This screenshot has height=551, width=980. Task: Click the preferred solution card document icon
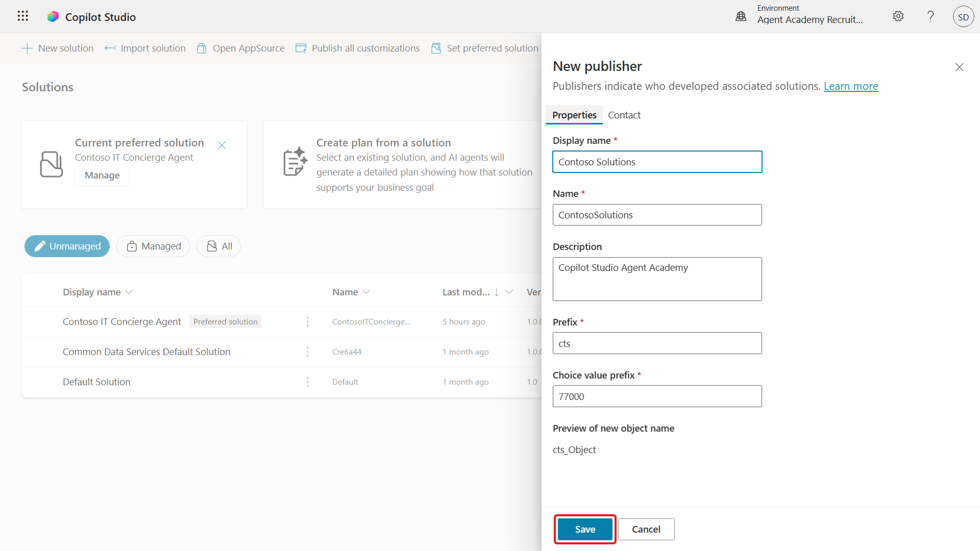[x=51, y=164]
